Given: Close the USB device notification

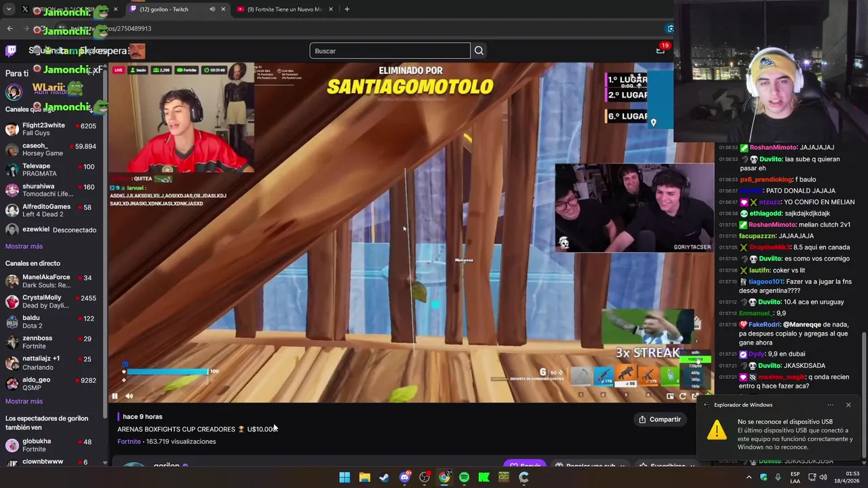Looking at the screenshot, I should click(848, 405).
